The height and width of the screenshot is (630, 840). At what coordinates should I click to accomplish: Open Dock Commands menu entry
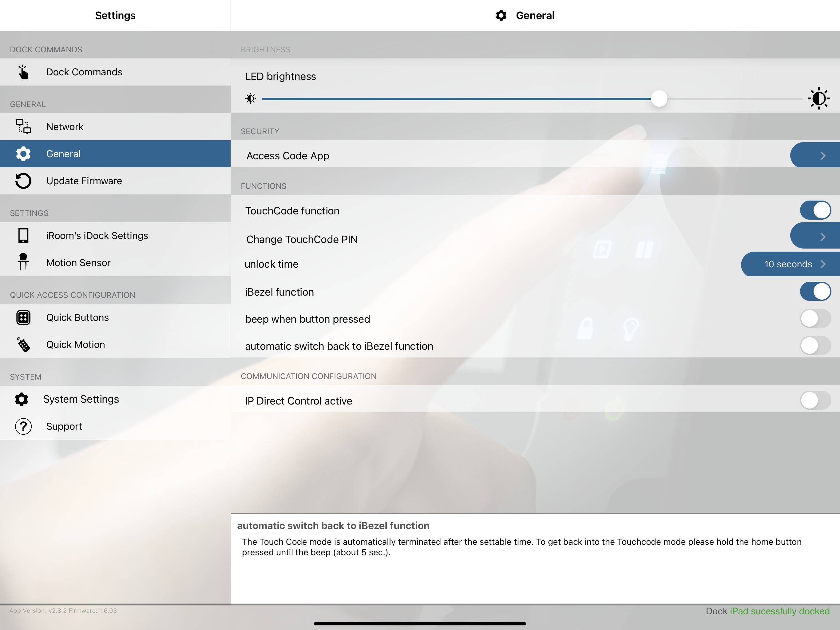(115, 72)
